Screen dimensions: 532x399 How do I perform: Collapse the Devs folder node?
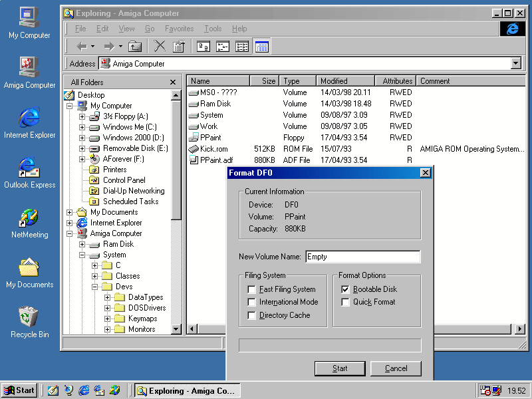[x=94, y=287]
